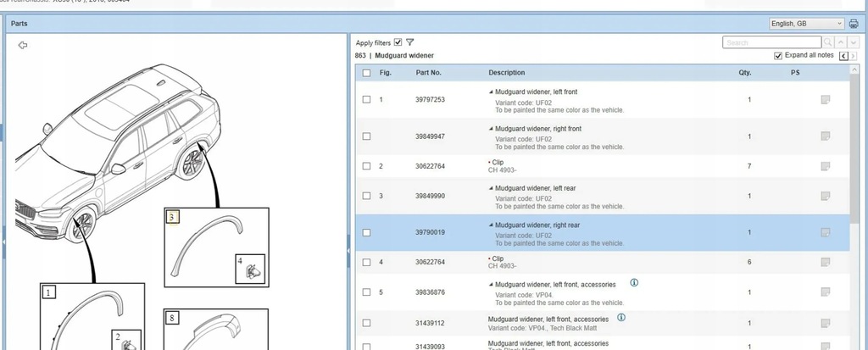Select part number 39836876
This screenshot has height=350, width=868.
[430, 292]
